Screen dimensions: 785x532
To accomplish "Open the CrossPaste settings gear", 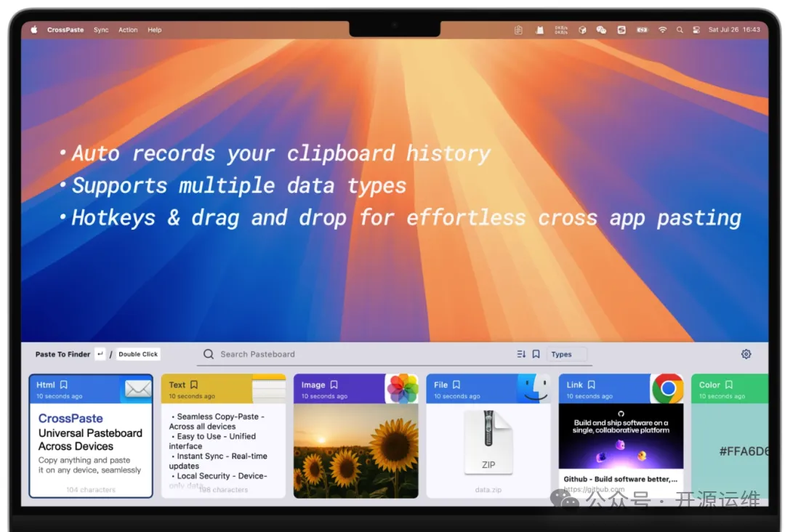I will pyautogui.click(x=746, y=354).
